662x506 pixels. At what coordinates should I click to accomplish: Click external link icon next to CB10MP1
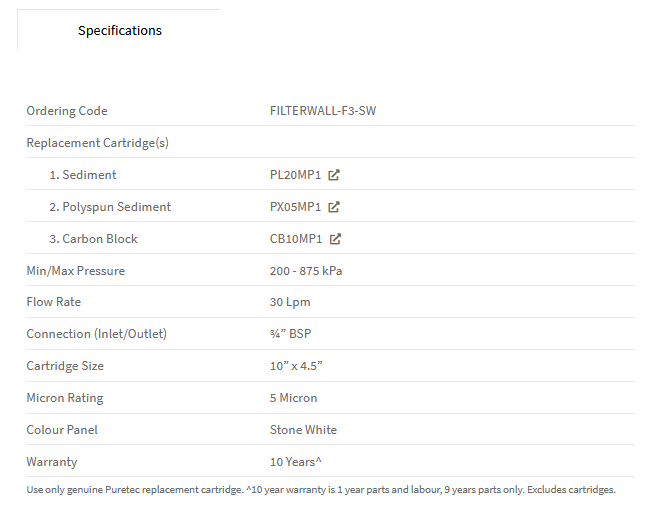point(335,239)
